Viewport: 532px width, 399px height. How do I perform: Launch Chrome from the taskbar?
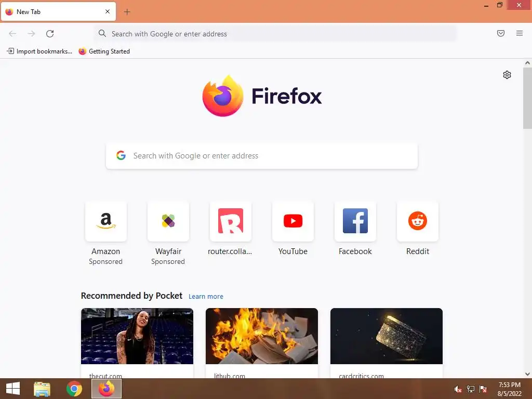click(x=74, y=389)
